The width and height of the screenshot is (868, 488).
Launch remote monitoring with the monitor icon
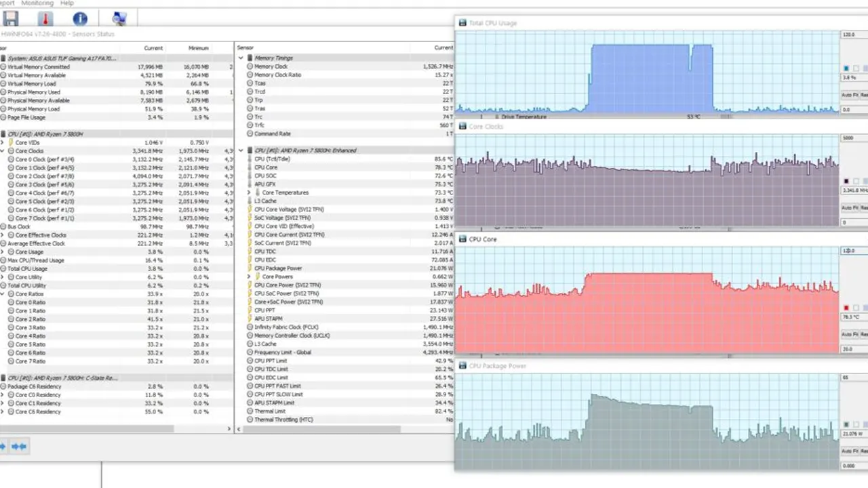pos(119,18)
